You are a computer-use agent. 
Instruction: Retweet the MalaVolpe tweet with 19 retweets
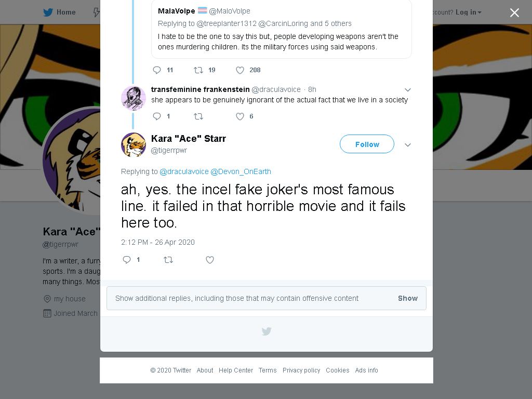tap(198, 70)
